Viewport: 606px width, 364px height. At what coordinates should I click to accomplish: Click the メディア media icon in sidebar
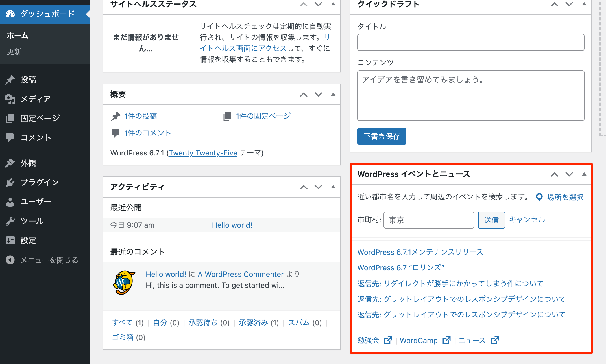10,99
